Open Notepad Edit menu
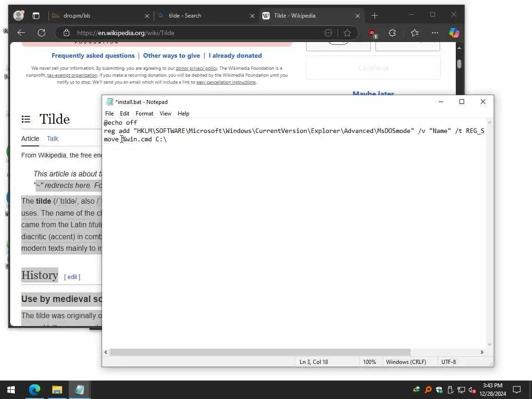This screenshot has width=532, height=399. pyautogui.click(x=125, y=113)
